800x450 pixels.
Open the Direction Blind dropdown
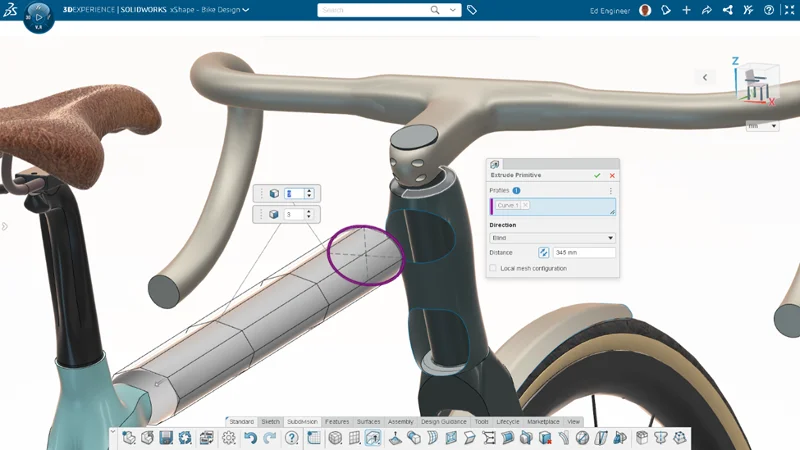pyautogui.click(x=552, y=238)
